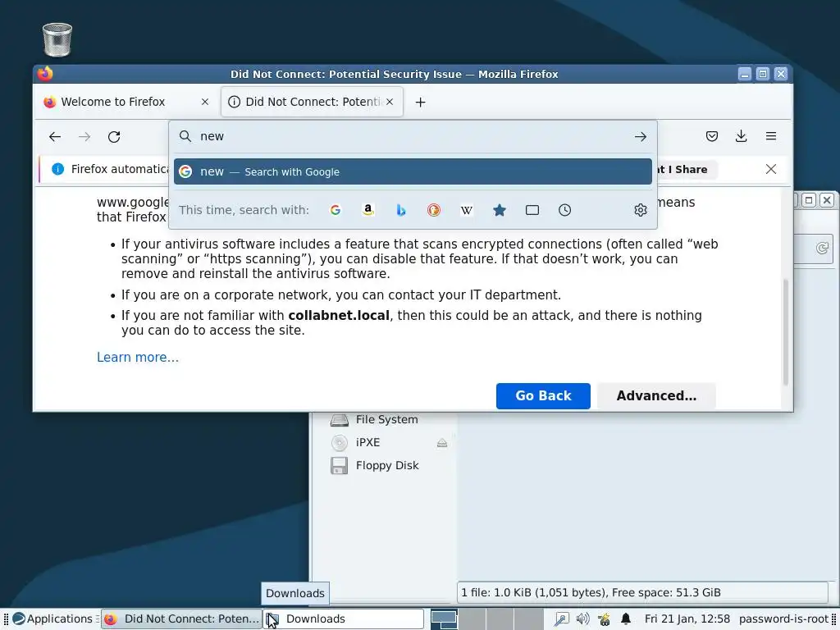Open the notifications bell tray icon

(x=625, y=619)
